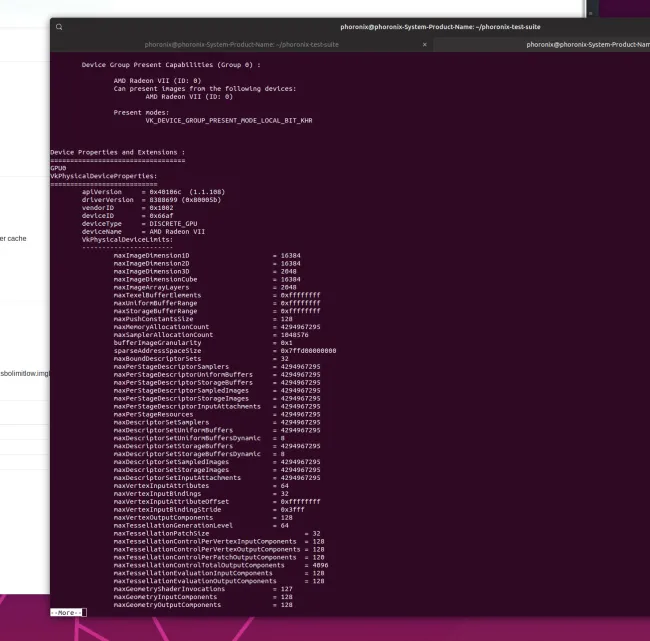Click the vendorID 0x1002 line

point(128,208)
